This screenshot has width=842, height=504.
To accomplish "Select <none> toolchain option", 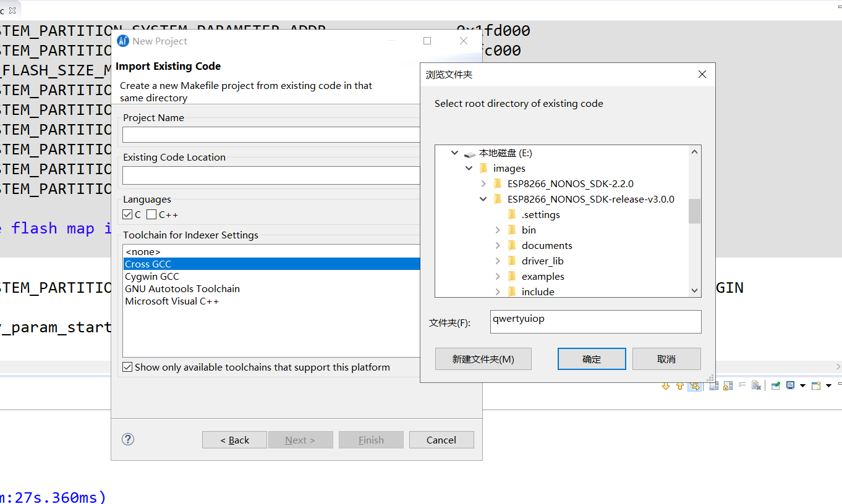I will point(271,251).
